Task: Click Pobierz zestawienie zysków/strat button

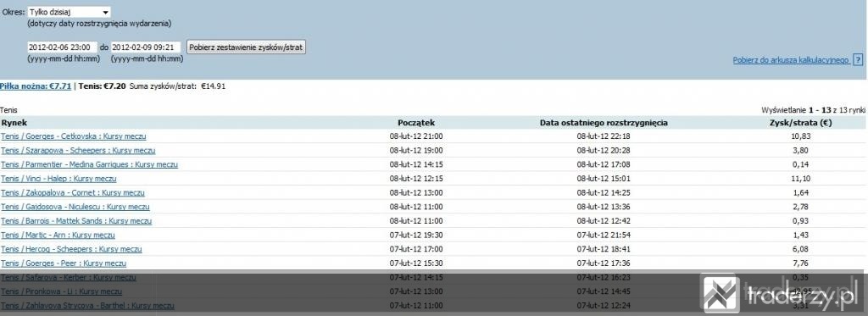Action: 247,47
